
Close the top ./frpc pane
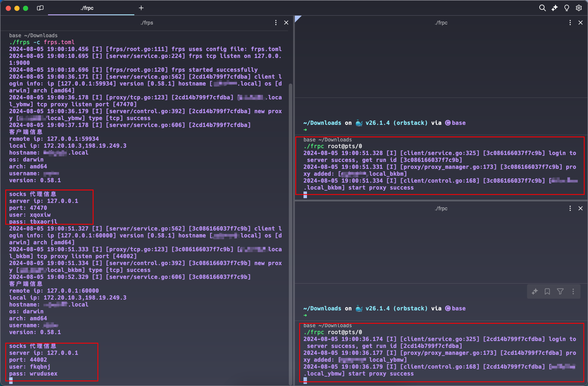pos(581,22)
